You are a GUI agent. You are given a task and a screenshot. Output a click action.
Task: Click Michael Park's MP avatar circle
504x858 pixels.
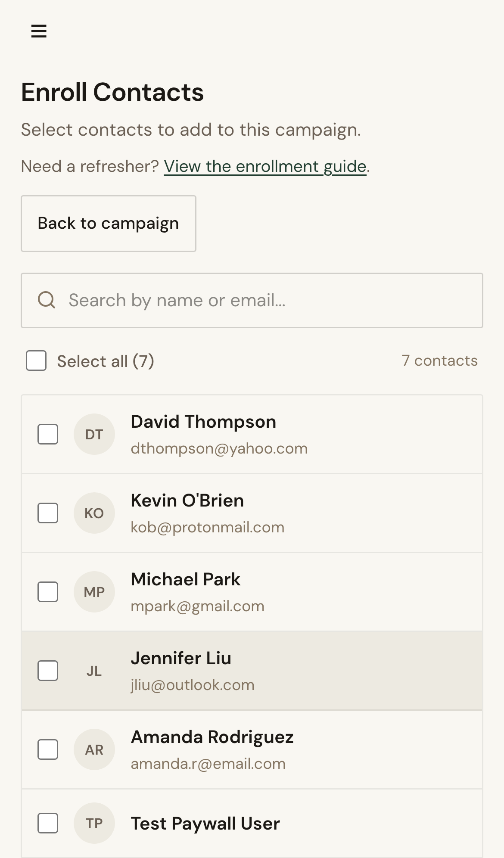coord(94,591)
